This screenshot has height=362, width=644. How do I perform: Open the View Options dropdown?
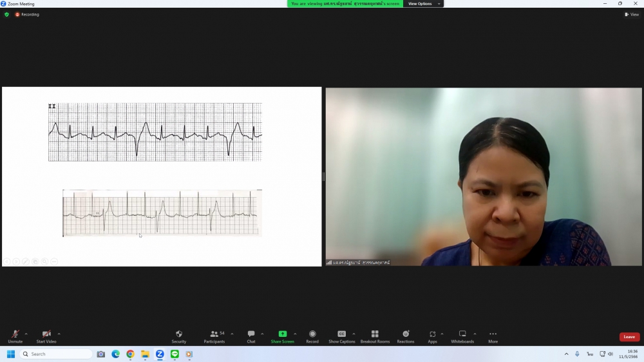point(423,4)
